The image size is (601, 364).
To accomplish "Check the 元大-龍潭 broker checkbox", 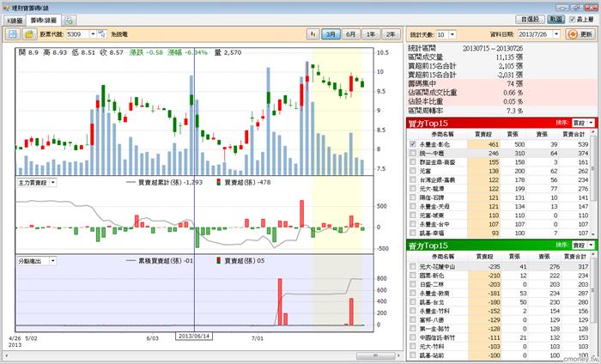I will pyautogui.click(x=412, y=188).
